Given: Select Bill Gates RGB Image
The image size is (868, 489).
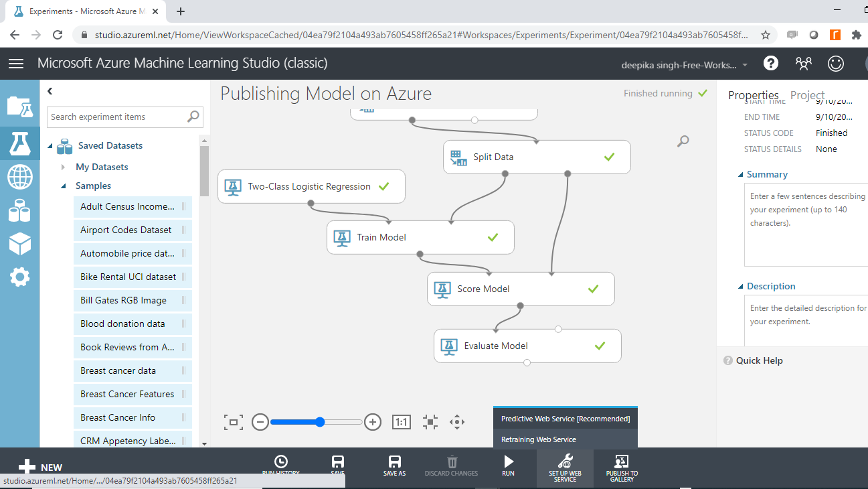Looking at the screenshot, I should 133,300.
